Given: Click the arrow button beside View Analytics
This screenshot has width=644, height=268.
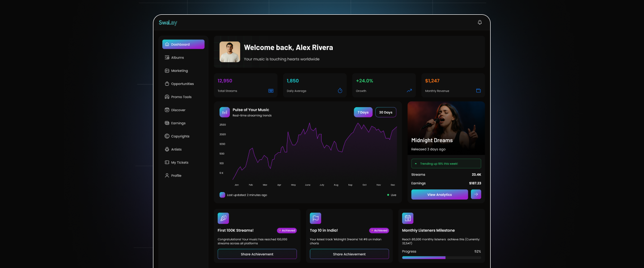Looking at the screenshot, I should click(x=476, y=194).
